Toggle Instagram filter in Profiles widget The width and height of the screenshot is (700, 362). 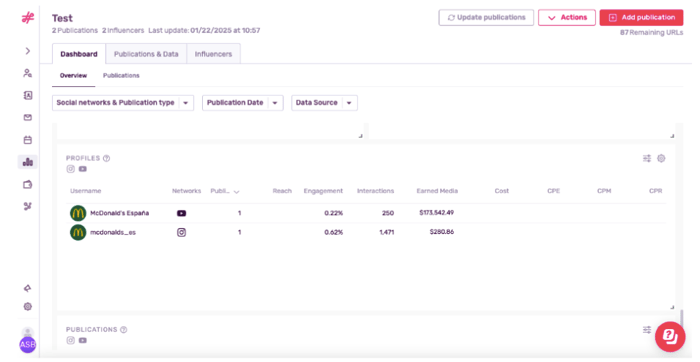point(71,169)
